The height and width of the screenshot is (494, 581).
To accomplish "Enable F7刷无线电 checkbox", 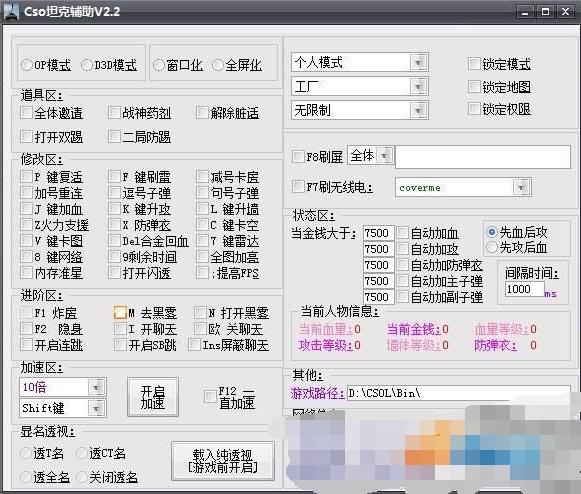I will 298,186.
